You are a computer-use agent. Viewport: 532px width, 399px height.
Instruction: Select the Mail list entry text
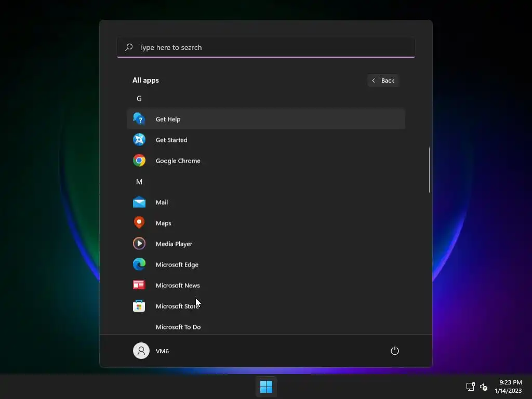(162, 202)
